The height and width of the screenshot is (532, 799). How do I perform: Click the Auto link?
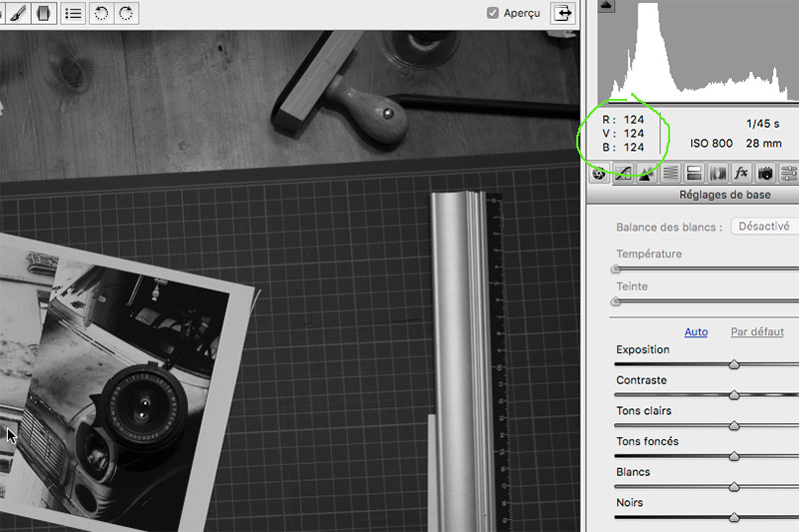pyautogui.click(x=696, y=332)
